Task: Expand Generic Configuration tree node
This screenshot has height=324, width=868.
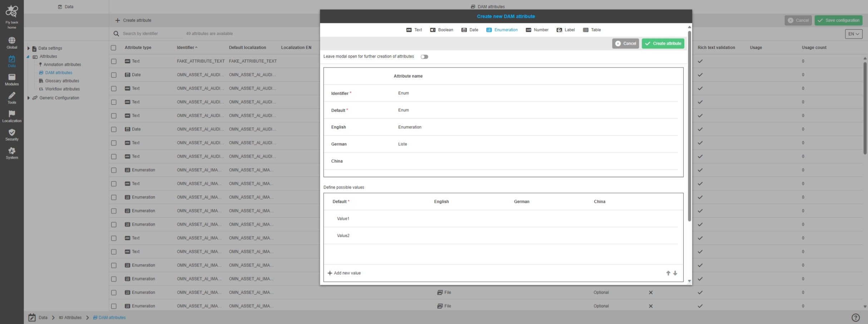Action: click(x=29, y=98)
